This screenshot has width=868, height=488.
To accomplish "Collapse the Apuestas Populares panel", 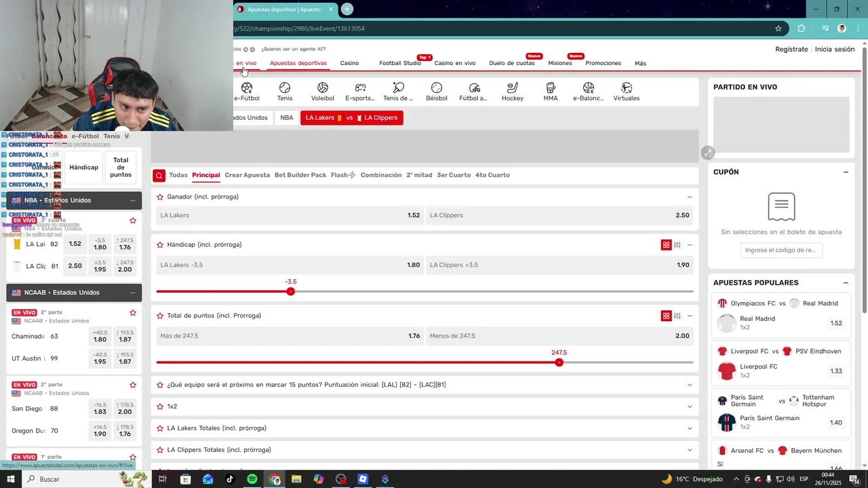I will pos(846,283).
